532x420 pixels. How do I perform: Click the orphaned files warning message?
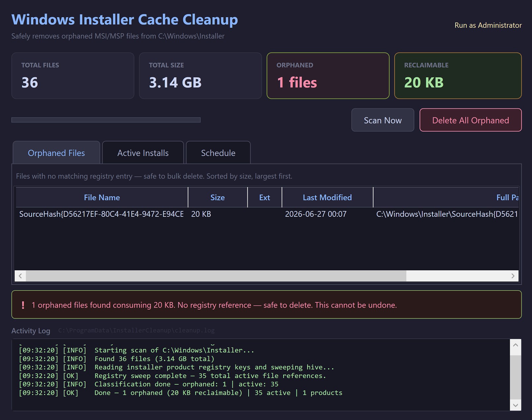tap(214, 305)
